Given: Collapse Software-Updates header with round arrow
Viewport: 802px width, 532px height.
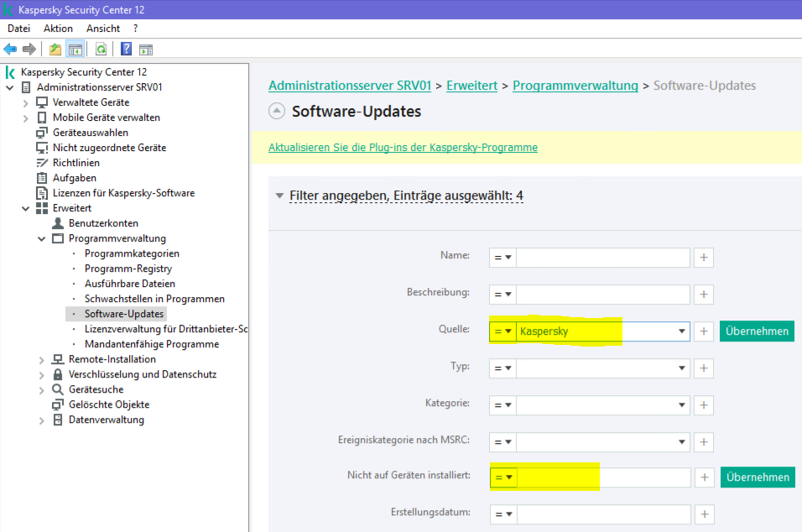Looking at the screenshot, I should [277, 111].
